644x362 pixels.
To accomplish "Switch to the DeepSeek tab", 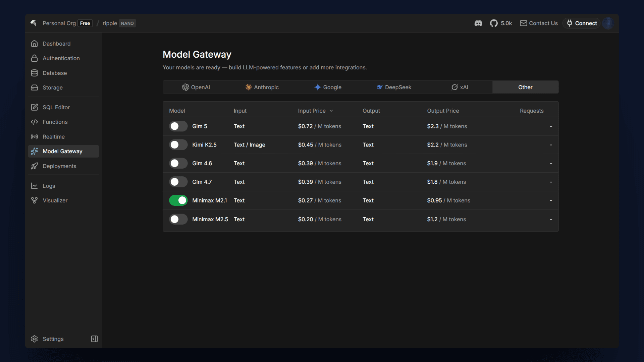I will [394, 87].
